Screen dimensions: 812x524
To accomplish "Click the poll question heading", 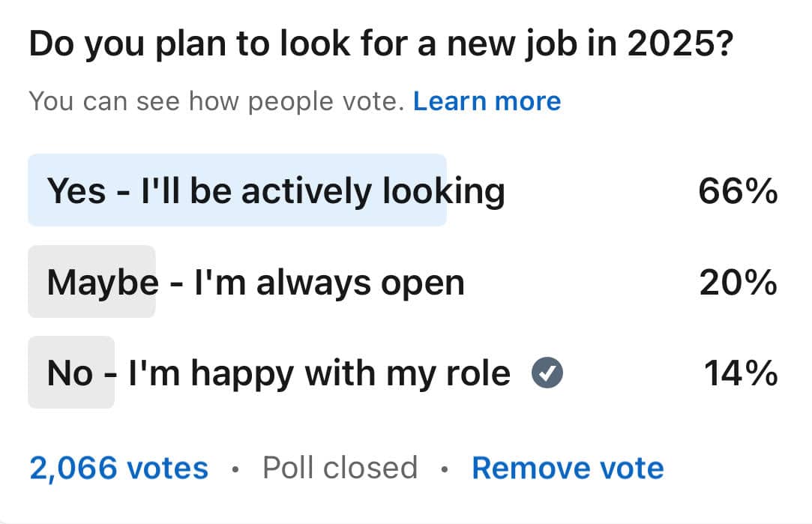I will (380, 46).
